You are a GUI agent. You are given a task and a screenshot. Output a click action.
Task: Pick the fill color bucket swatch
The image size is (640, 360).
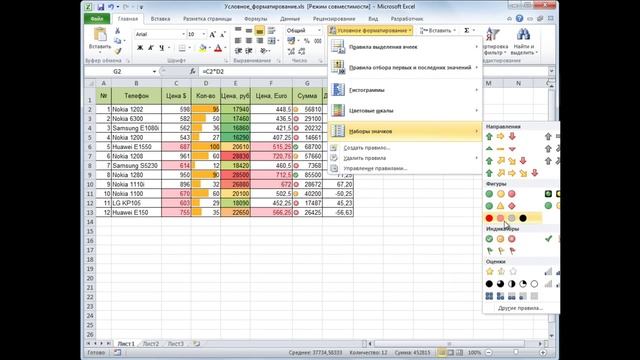[202, 48]
